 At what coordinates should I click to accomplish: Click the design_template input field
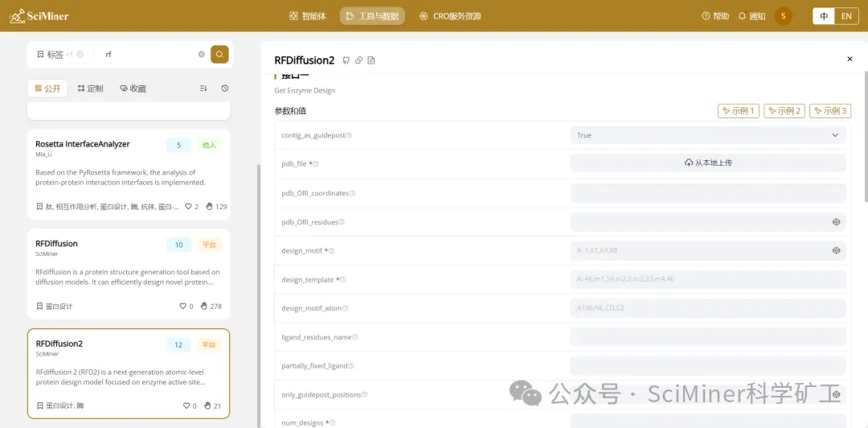708,279
